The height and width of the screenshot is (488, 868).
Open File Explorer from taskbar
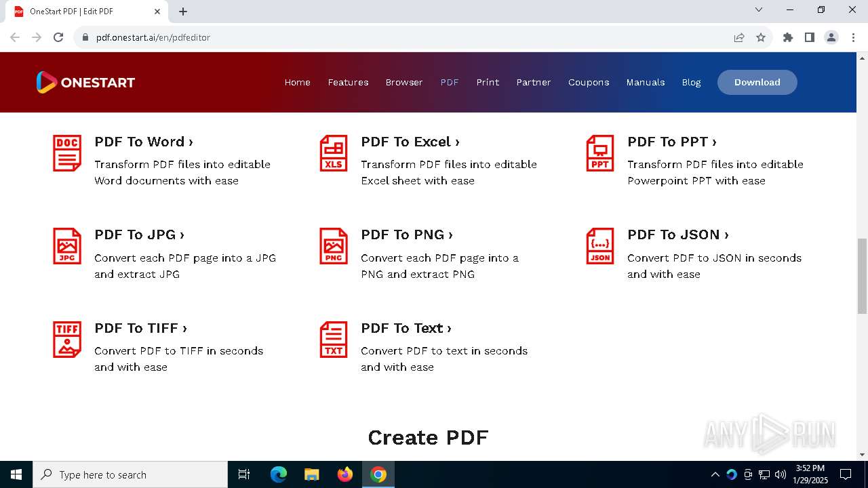[x=311, y=474]
